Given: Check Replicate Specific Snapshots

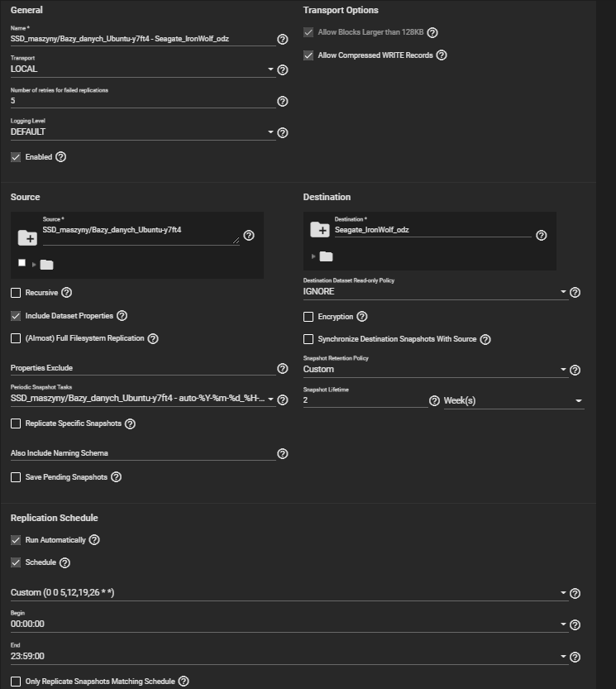Looking at the screenshot, I should pos(16,423).
